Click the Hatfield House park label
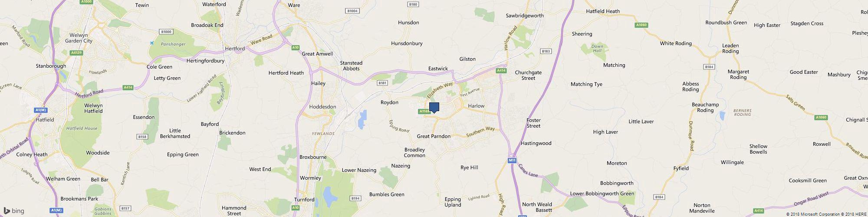This screenshot has height=217, width=868. pyautogui.click(x=82, y=128)
